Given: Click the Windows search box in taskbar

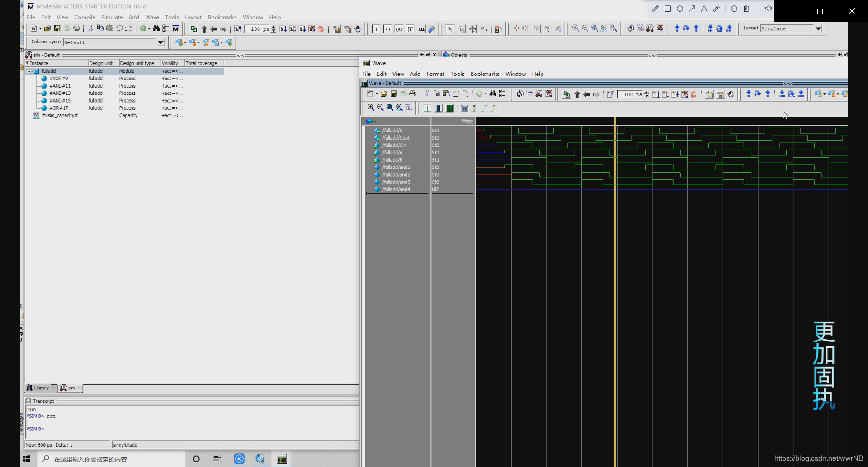Looking at the screenshot, I should click(x=110, y=459).
